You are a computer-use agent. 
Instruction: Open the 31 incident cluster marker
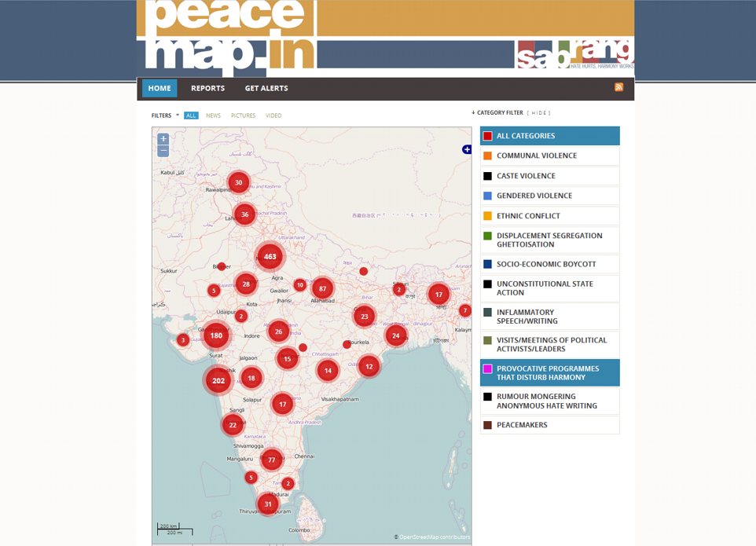pyautogui.click(x=268, y=504)
